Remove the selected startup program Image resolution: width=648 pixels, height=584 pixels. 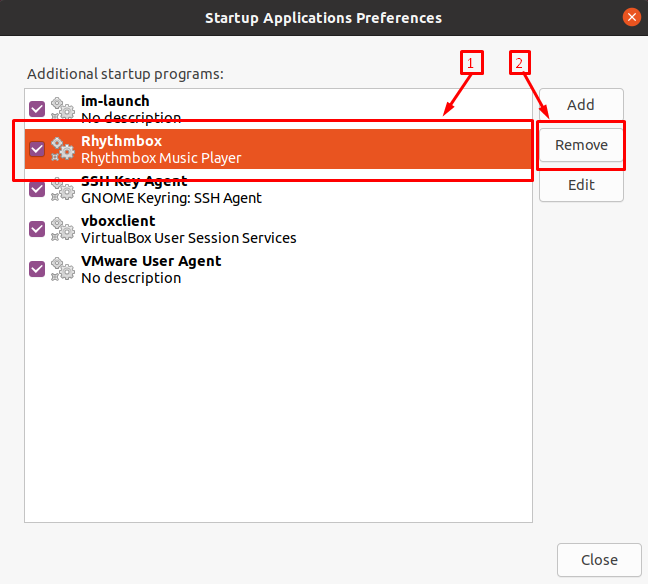581,145
